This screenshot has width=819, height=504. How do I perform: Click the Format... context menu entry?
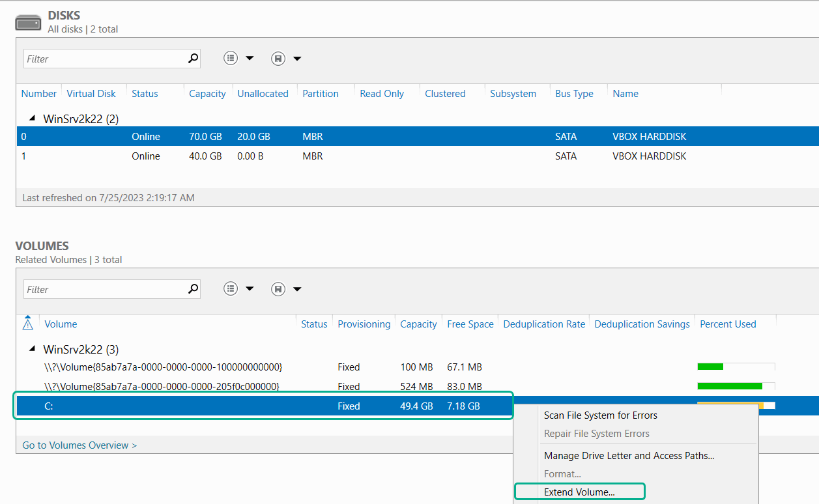[562, 474]
